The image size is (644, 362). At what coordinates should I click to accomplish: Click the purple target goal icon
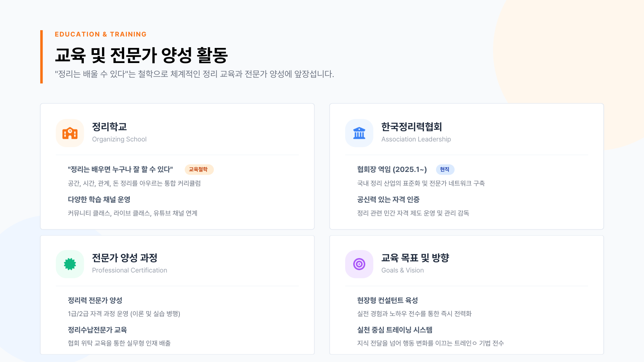[x=359, y=264]
